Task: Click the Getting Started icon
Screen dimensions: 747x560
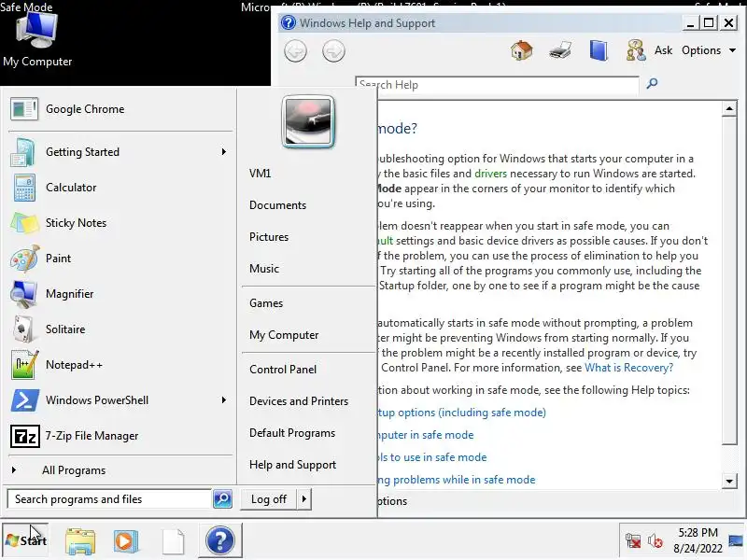Action: 22,152
